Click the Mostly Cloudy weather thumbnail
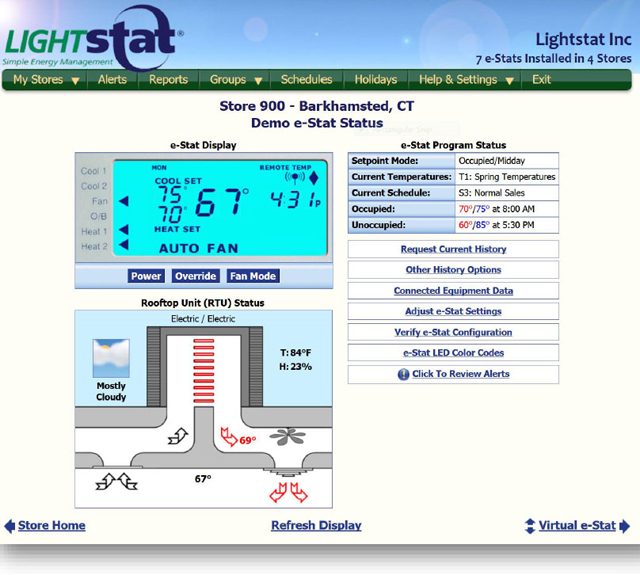Screen dimensions: 640x575 pos(111,358)
